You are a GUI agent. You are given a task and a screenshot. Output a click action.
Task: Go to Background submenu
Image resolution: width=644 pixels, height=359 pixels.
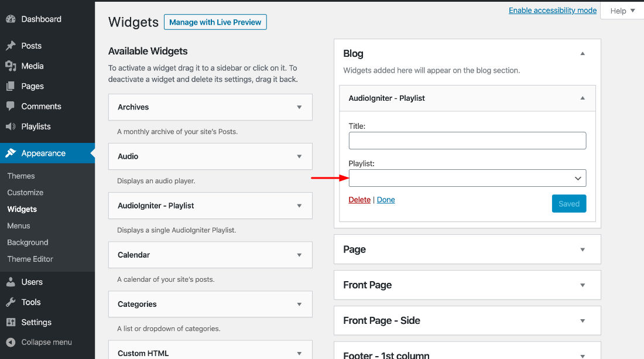pos(28,242)
